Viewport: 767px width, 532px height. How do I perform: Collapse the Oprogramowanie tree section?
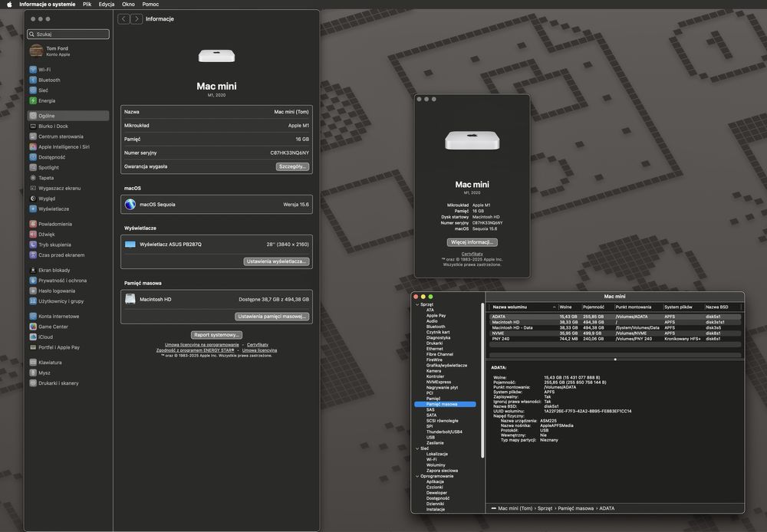tap(417, 476)
